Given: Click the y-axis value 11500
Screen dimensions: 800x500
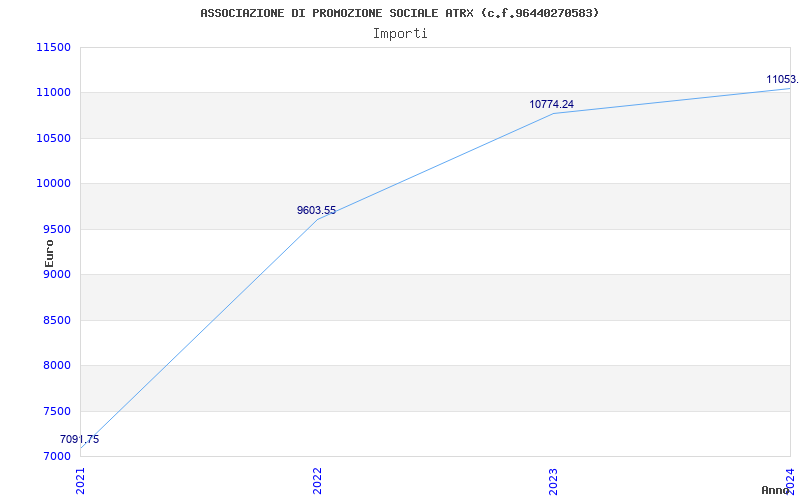Looking at the screenshot, I should click(x=53, y=47).
